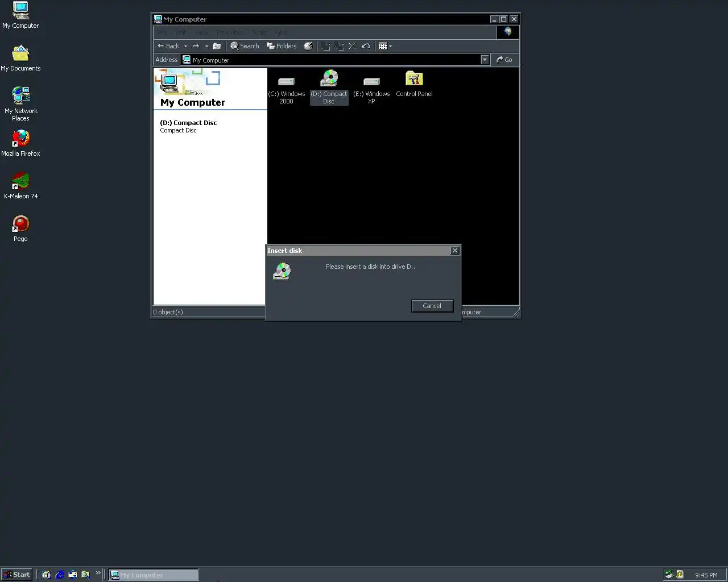Open the Start menu
The width and height of the screenshot is (728, 582).
16,575
